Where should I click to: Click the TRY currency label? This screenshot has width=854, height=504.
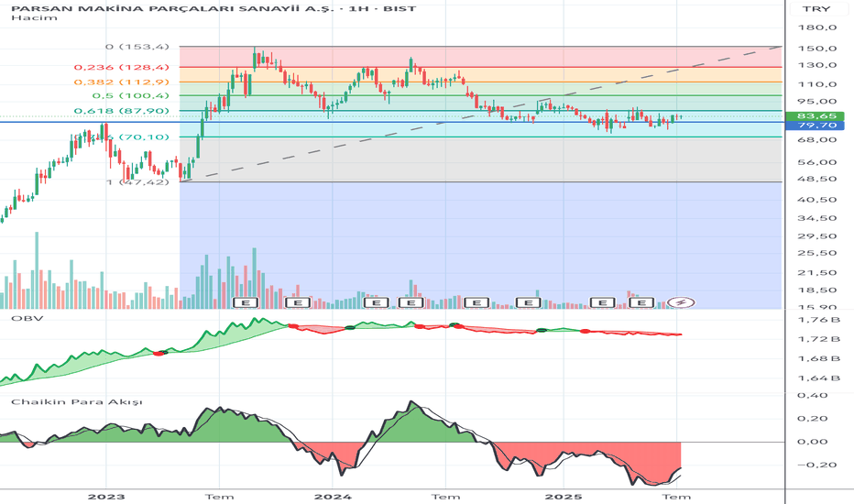[816, 9]
